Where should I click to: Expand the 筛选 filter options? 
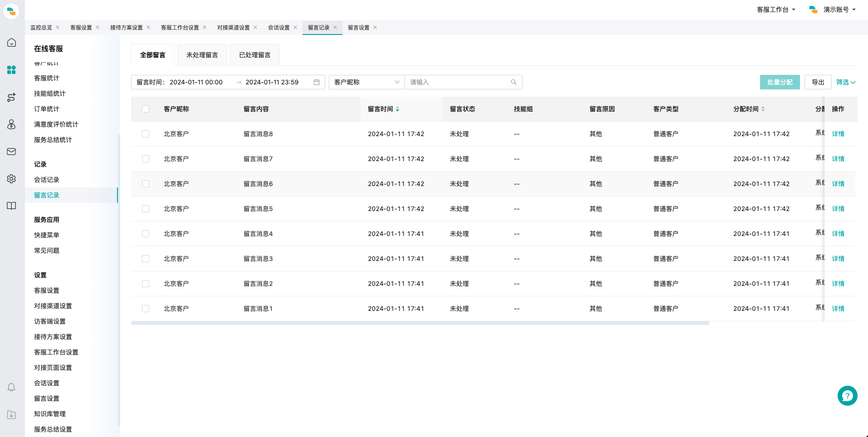tap(846, 82)
